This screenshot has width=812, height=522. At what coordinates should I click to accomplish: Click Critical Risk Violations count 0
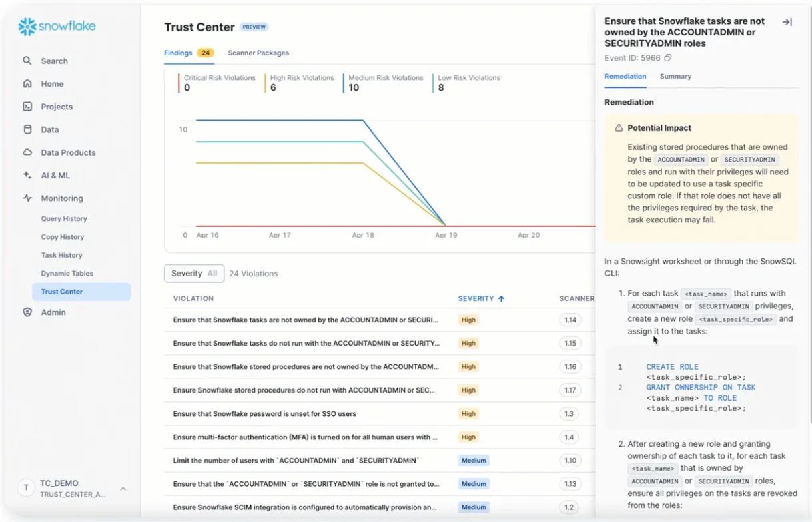(187, 88)
